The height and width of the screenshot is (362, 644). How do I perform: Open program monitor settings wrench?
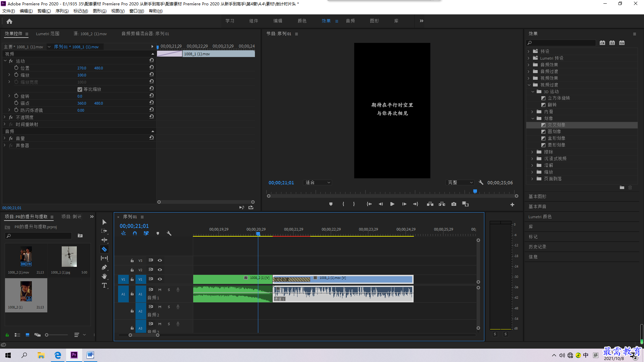pos(481,183)
